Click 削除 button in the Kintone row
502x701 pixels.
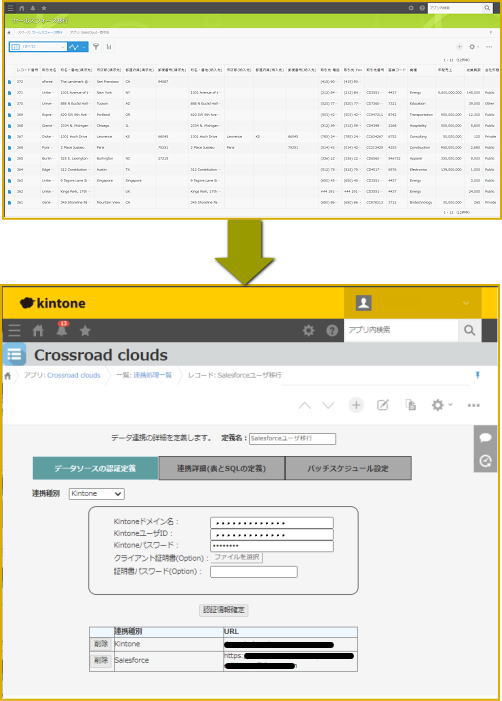(x=101, y=644)
